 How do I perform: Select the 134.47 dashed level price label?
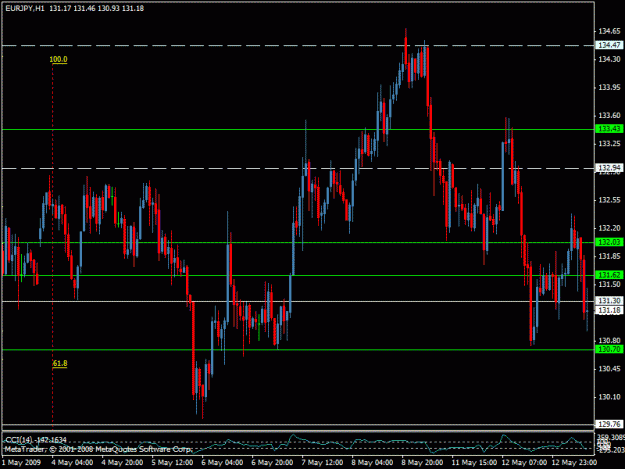coord(609,45)
